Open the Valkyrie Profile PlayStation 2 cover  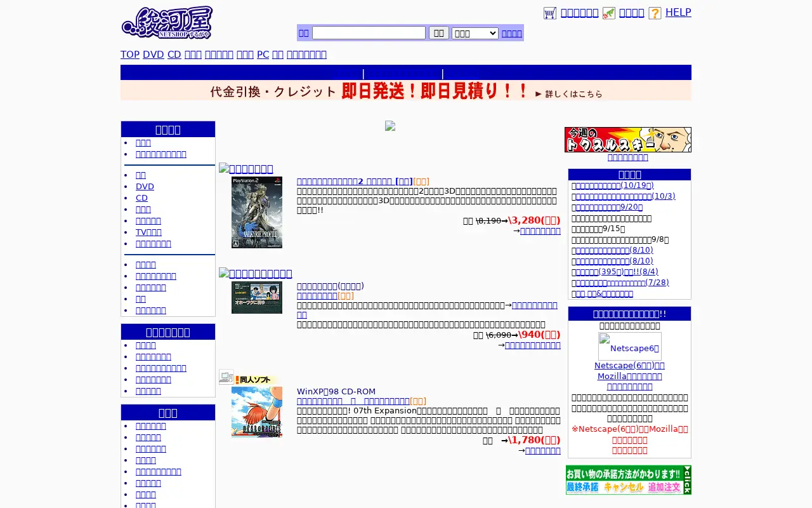tap(257, 212)
